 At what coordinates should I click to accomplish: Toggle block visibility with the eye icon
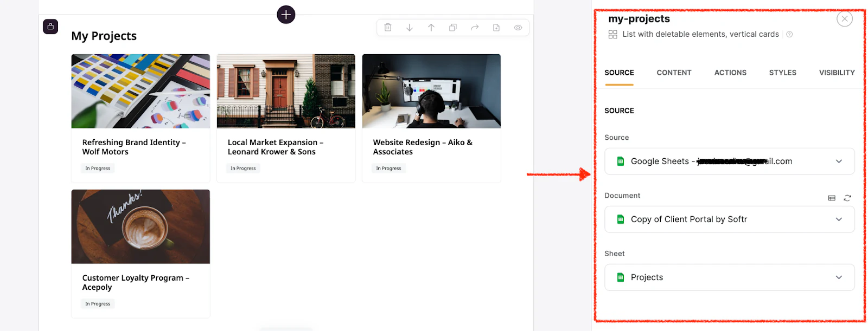(518, 28)
